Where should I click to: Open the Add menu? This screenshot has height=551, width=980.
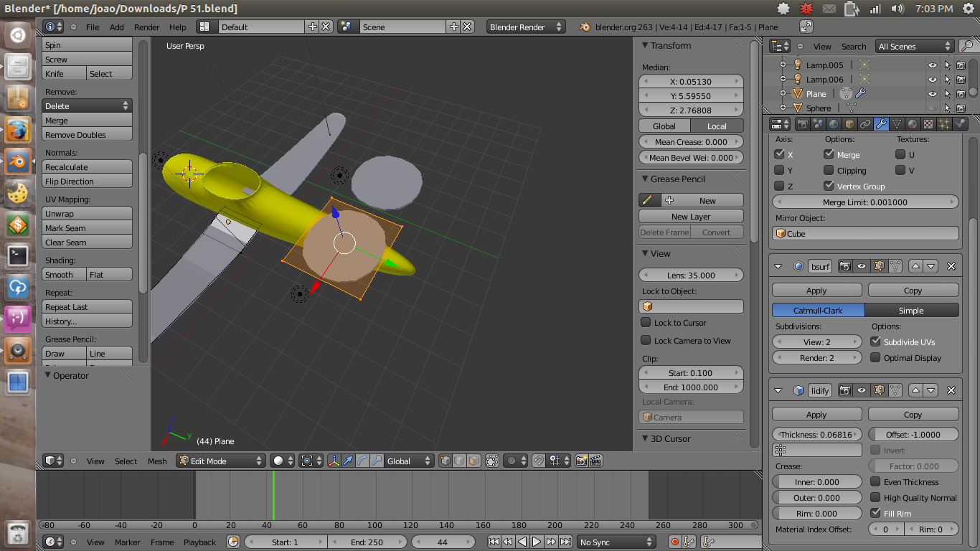[117, 27]
